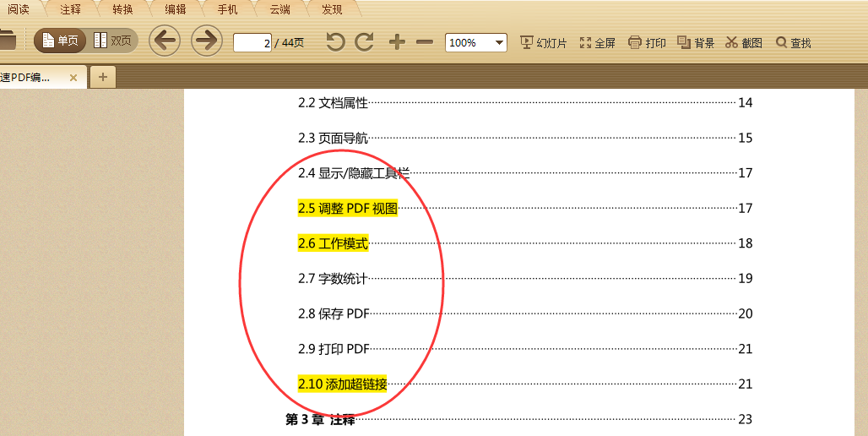Viewport: 868px width, 436px height.
Task: Click the open folder icon
Action: (8, 41)
